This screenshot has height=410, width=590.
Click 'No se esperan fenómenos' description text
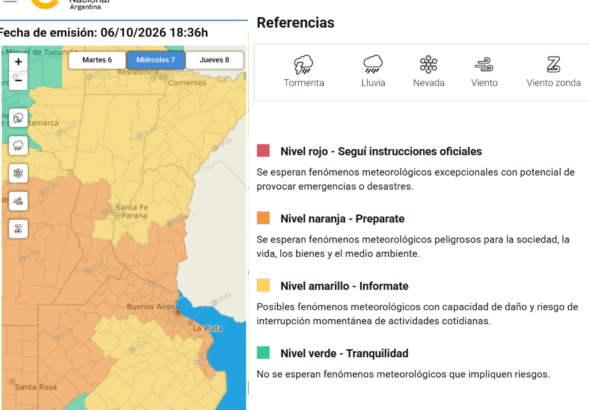(x=403, y=374)
